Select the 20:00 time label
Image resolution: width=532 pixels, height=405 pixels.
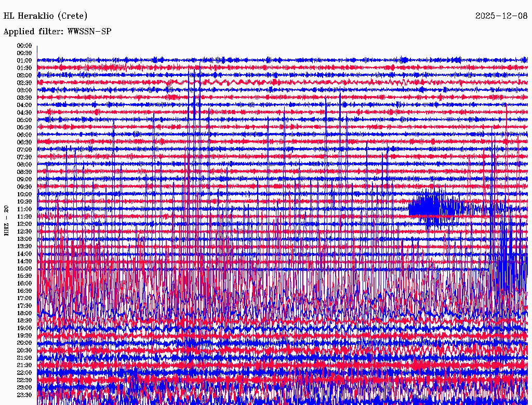click(x=24, y=343)
